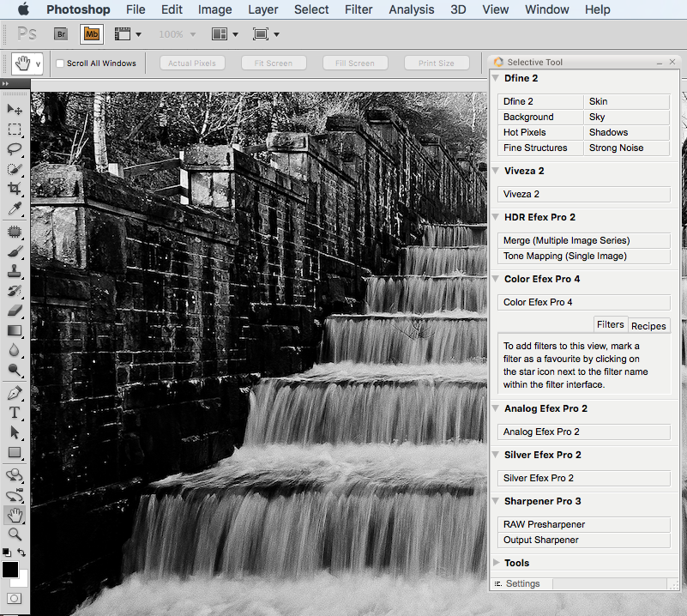Swap foreground and background colors
This screenshot has height=616, width=687.
22,553
